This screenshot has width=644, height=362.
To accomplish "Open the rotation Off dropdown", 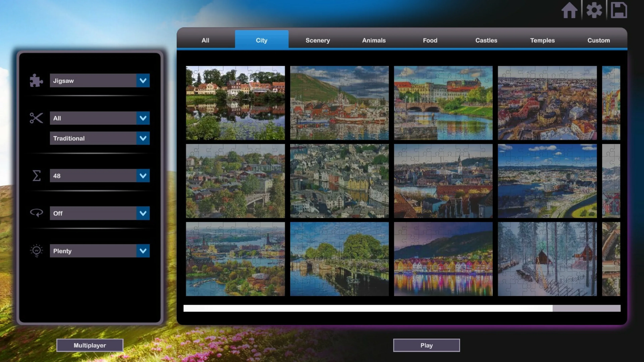I will tap(143, 213).
